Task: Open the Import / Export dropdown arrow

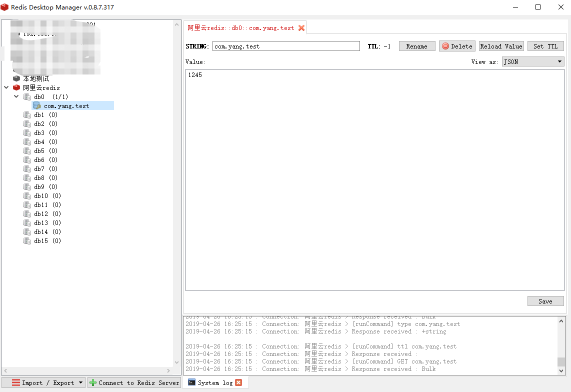Action: coord(81,382)
